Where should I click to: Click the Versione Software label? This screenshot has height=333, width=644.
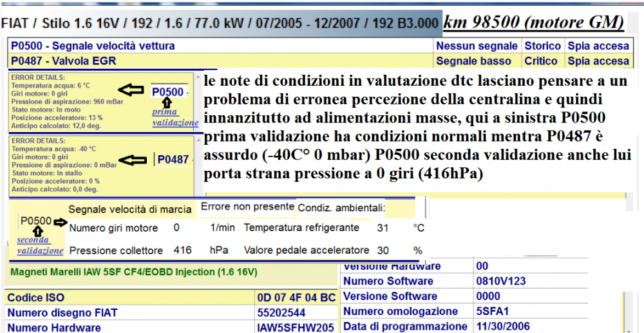pos(390,296)
